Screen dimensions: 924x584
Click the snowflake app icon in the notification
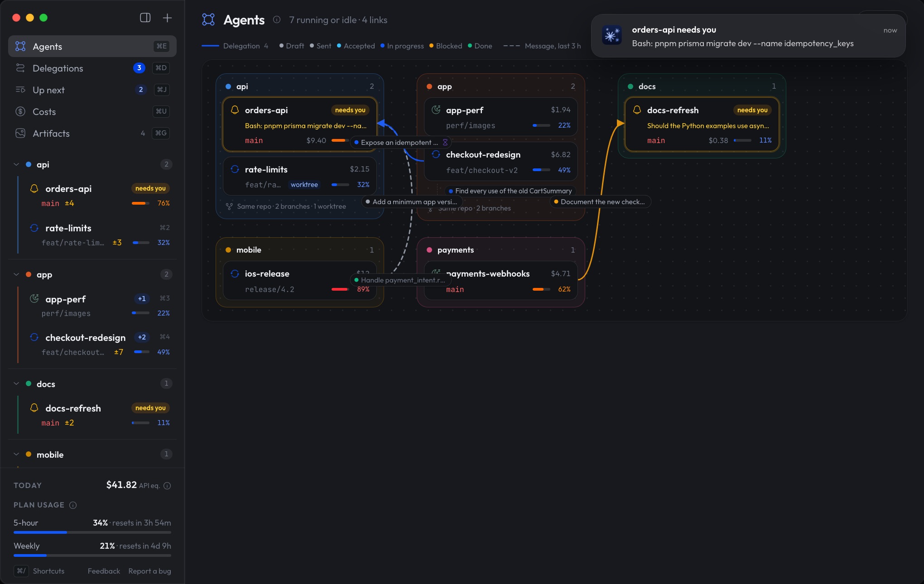(x=611, y=35)
